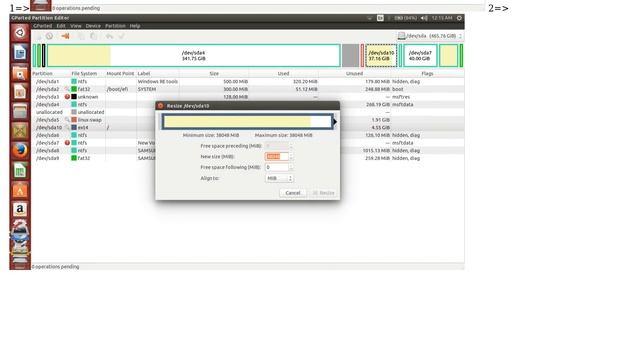
Task: Click the Resize/Move orange arrow toolbar icon
Action: point(65,36)
